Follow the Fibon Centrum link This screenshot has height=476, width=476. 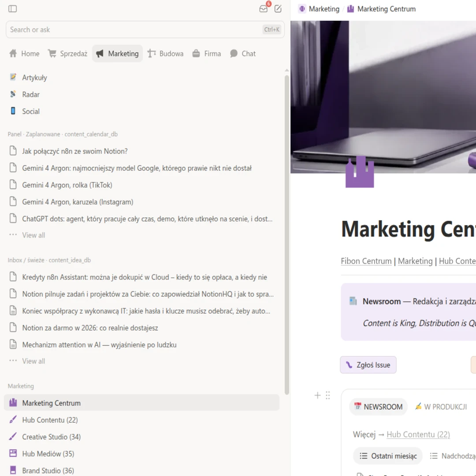pos(366,261)
